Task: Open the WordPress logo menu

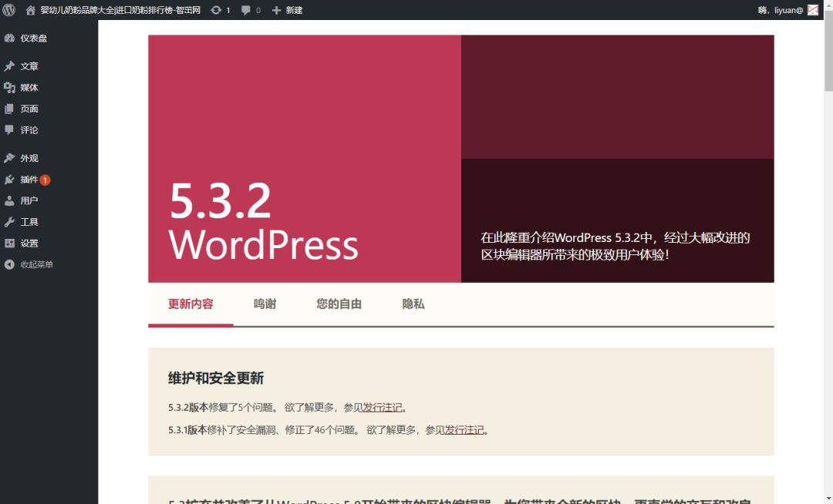Action: point(9,9)
